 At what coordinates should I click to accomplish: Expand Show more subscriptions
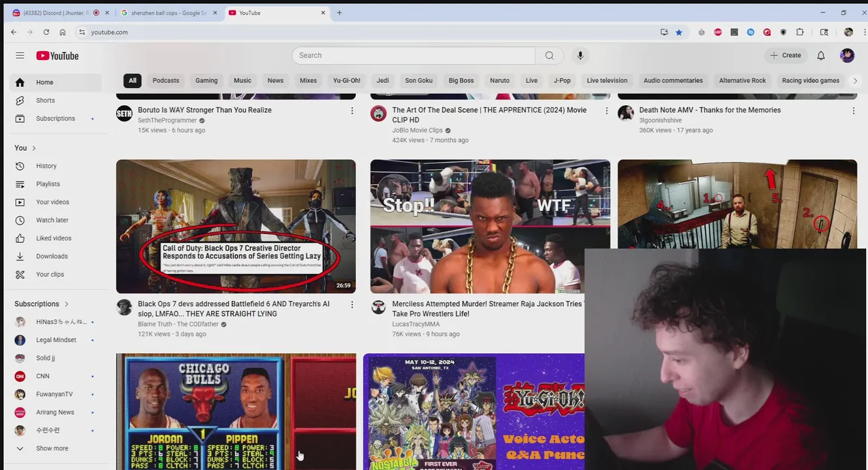(x=56, y=448)
